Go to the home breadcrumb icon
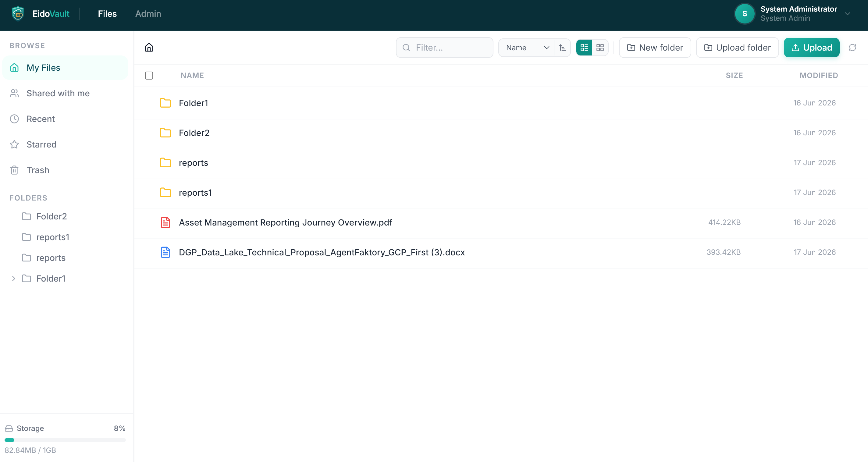 point(149,48)
